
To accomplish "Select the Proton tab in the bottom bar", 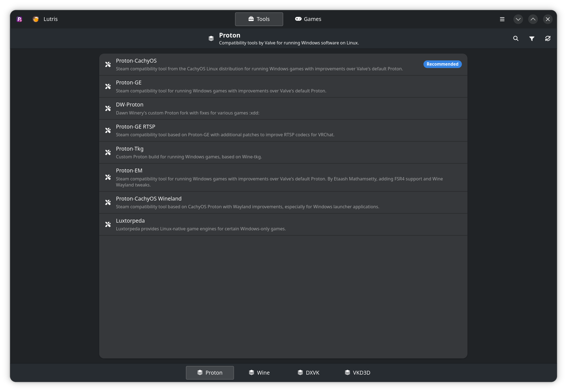I will tap(210, 373).
